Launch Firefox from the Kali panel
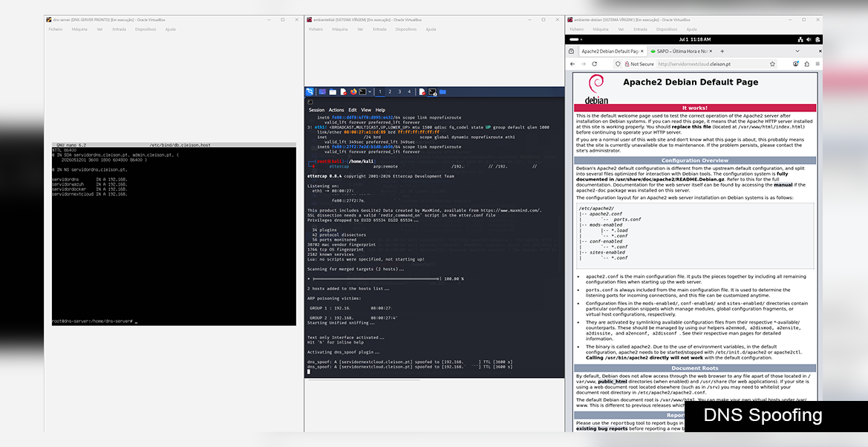The width and height of the screenshot is (868, 447). point(353,92)
